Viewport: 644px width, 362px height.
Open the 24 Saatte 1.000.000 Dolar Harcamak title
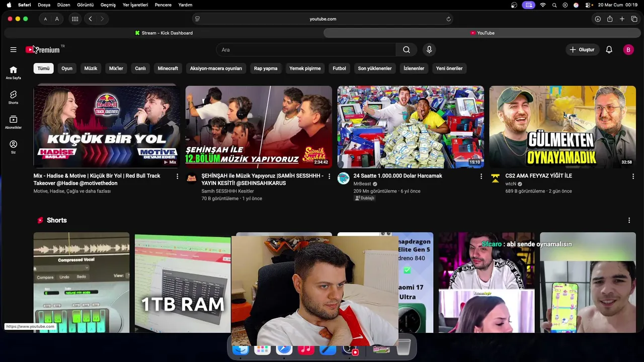(398, 176)
